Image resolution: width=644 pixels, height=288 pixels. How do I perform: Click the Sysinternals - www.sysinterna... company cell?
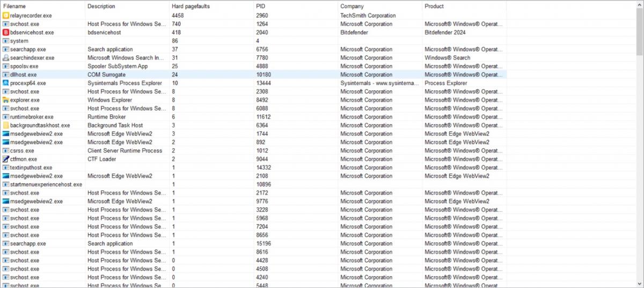coord(380,83)
